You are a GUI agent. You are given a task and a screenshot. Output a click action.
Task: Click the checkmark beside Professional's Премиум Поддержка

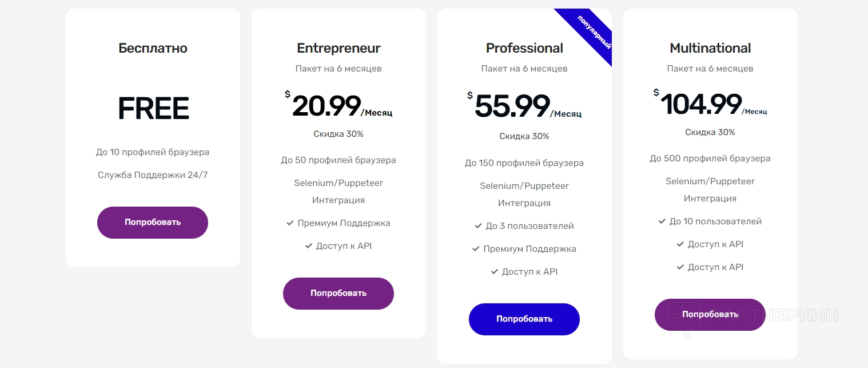(x=476, y=249)
